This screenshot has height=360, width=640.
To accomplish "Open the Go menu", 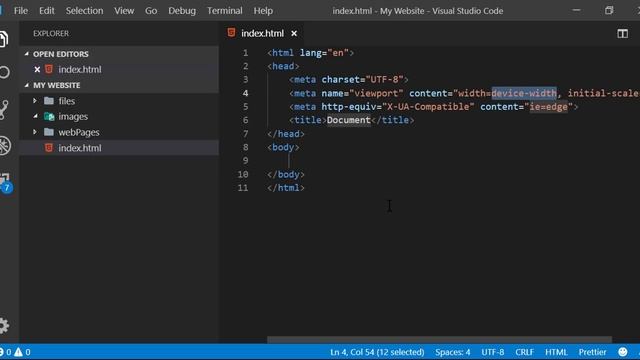I will pyautogui.click(x=151, y=11).
